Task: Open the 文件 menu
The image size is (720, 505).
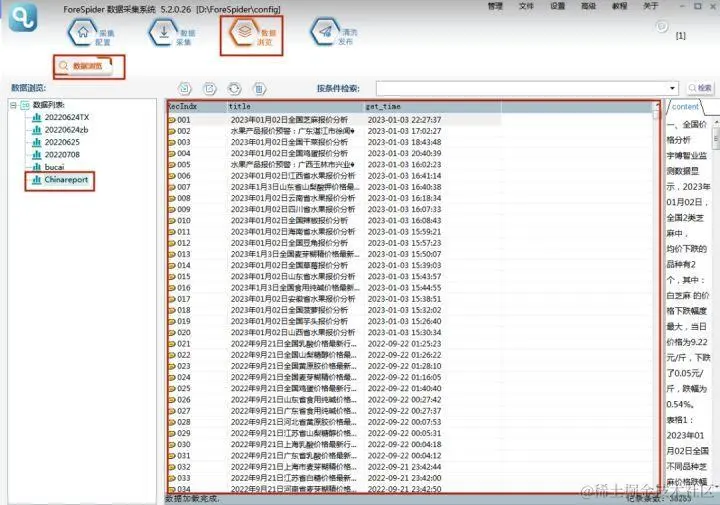Action: click(526, 6)
